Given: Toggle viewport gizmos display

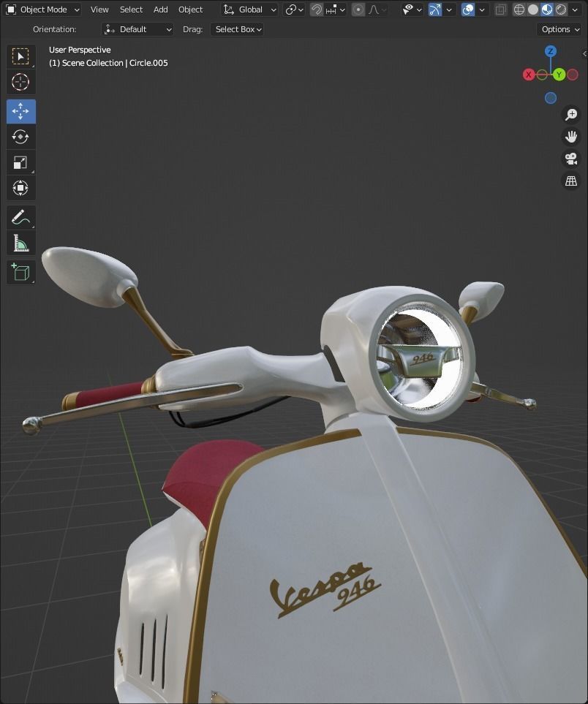Looking at the screenshot, I should tap(435, 10).
